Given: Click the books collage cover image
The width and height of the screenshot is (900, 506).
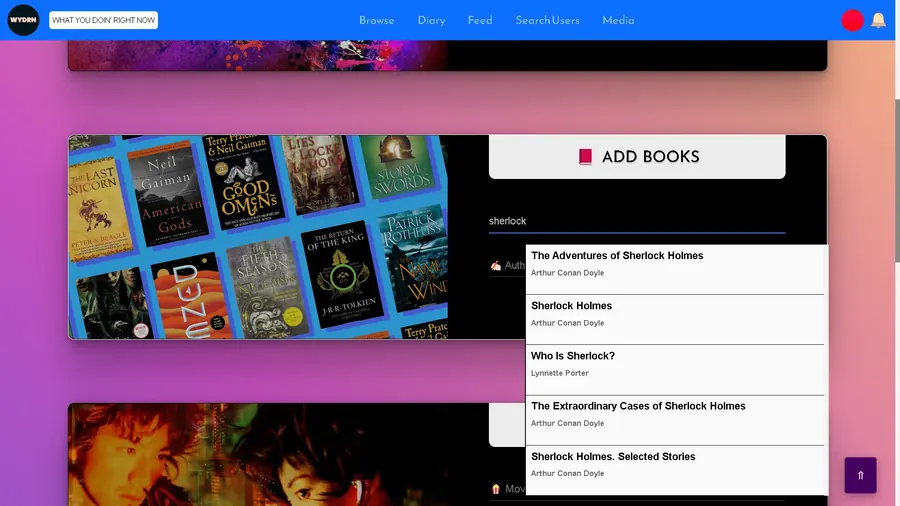Looking at the screenshot, I should [x=258, y=237].
